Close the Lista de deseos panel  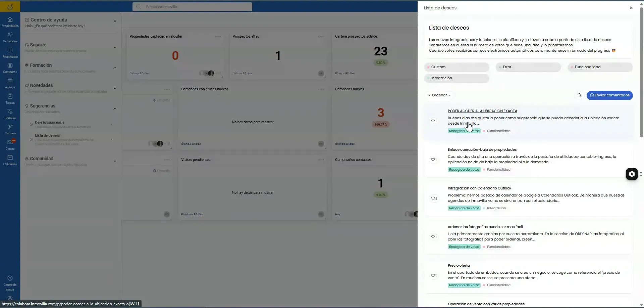coord(631,8)
